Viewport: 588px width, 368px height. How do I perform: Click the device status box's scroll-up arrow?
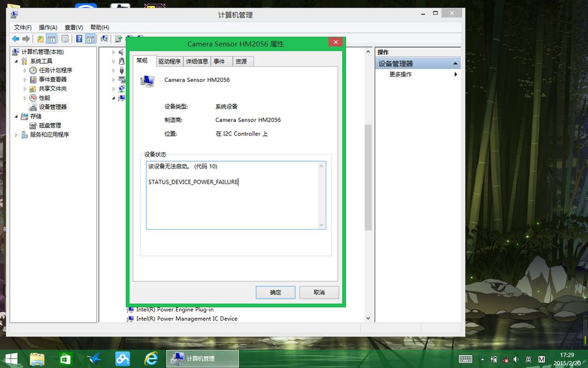tap(322, 166)
